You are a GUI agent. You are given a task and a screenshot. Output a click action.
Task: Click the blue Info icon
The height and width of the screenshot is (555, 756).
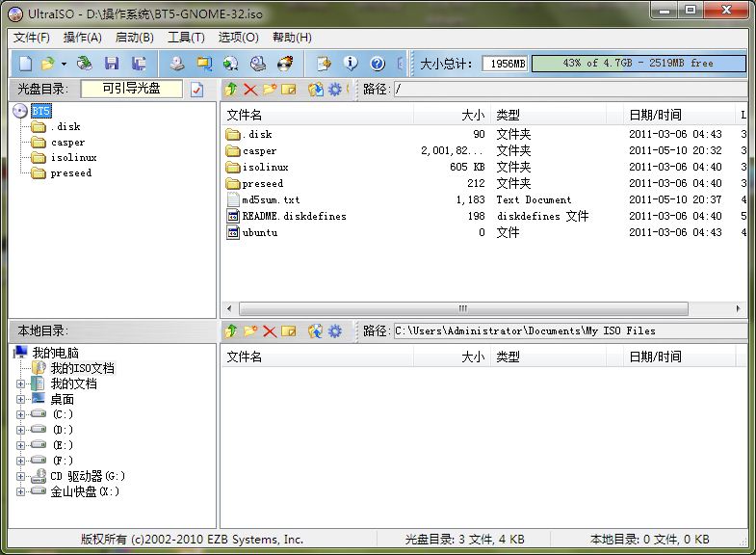point(351,64)
